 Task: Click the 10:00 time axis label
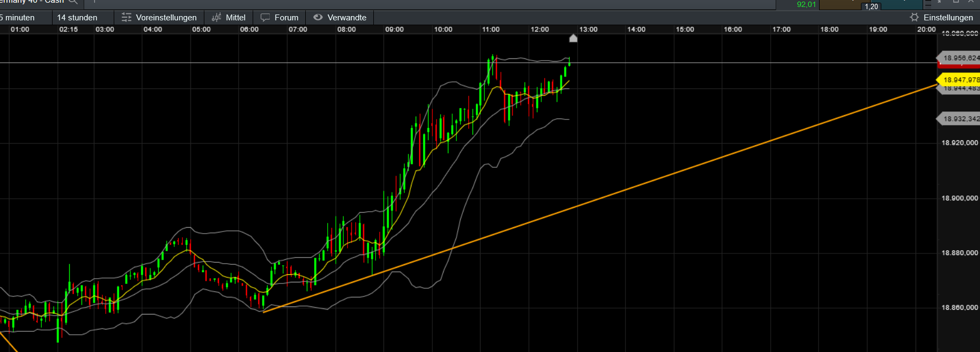click(443, 29)
